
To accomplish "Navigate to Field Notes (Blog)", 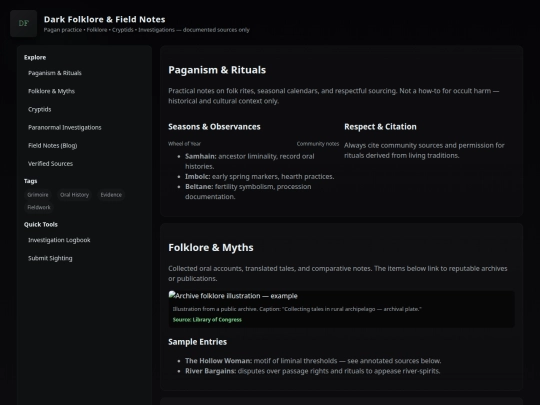I will point(52,146).
